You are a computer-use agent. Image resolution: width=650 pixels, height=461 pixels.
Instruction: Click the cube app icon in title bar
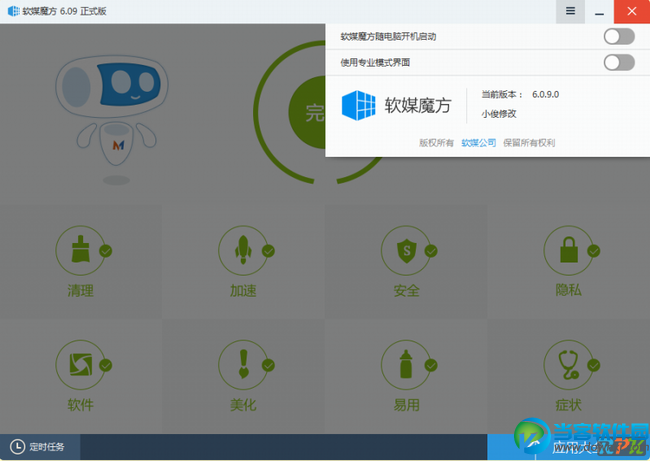point(14,11)
